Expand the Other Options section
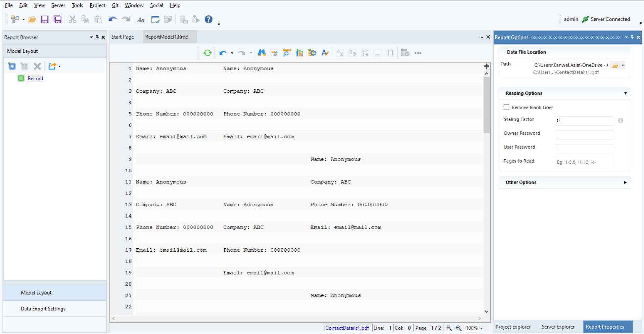This screenshot has width=644, height=334. [x=625, y=182]
